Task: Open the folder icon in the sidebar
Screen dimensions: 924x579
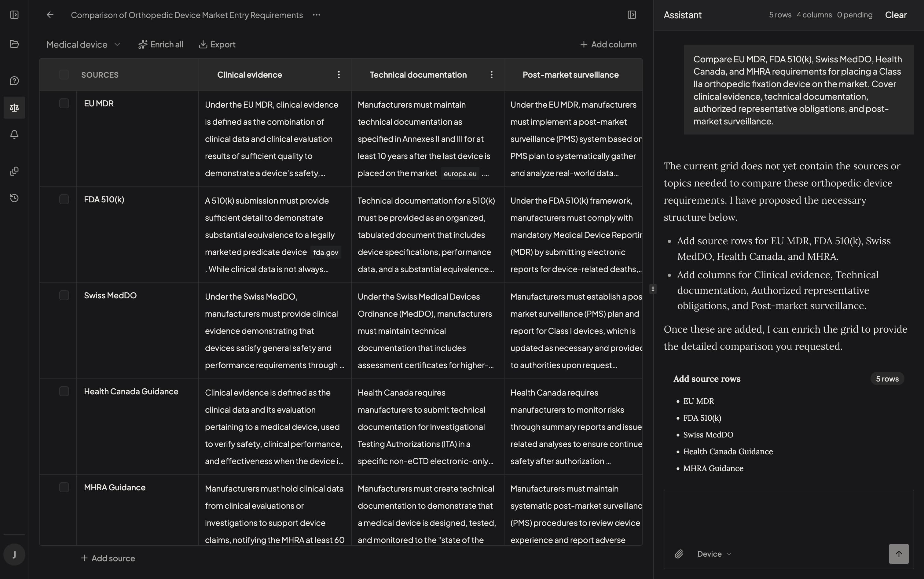Action: pos(14,44)
